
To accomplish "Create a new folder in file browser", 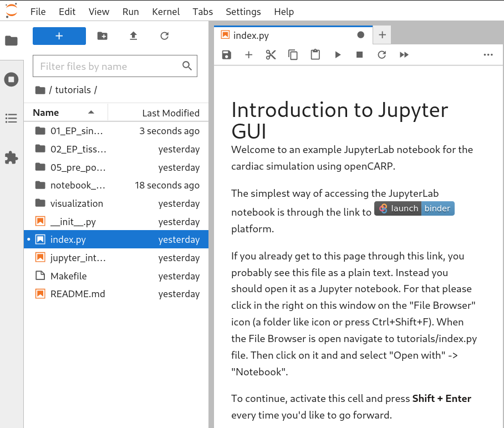I will coord(103,36).
